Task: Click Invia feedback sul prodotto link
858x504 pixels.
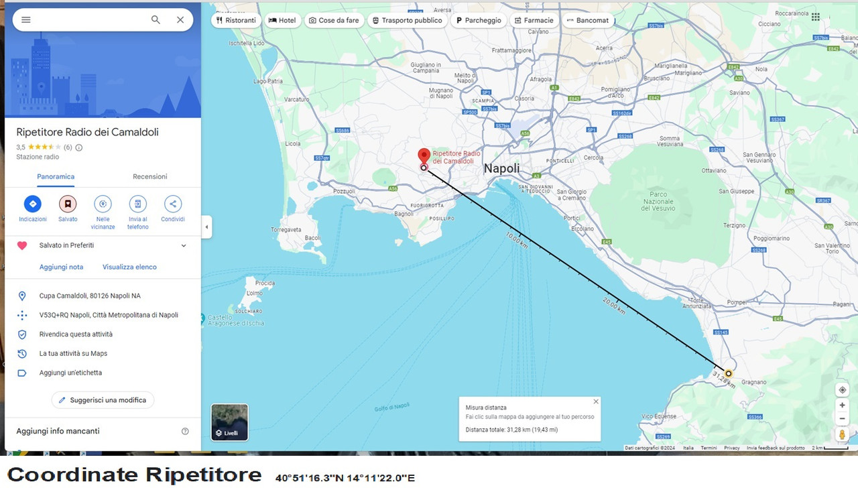Action: tap(776, 448)
